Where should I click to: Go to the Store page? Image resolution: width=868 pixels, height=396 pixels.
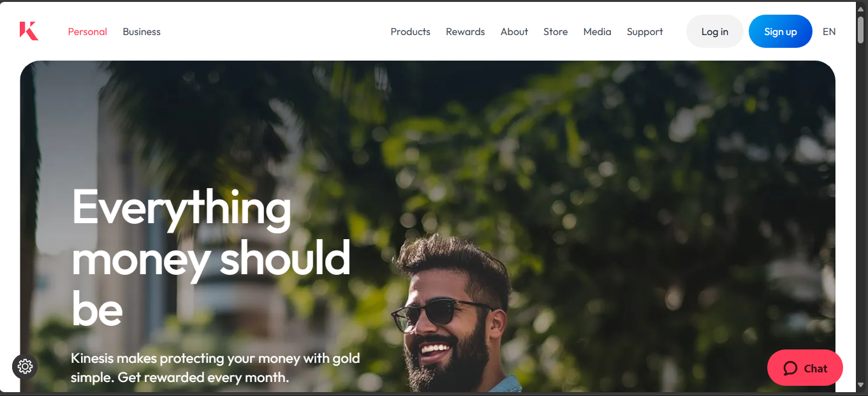click(555, 32)
